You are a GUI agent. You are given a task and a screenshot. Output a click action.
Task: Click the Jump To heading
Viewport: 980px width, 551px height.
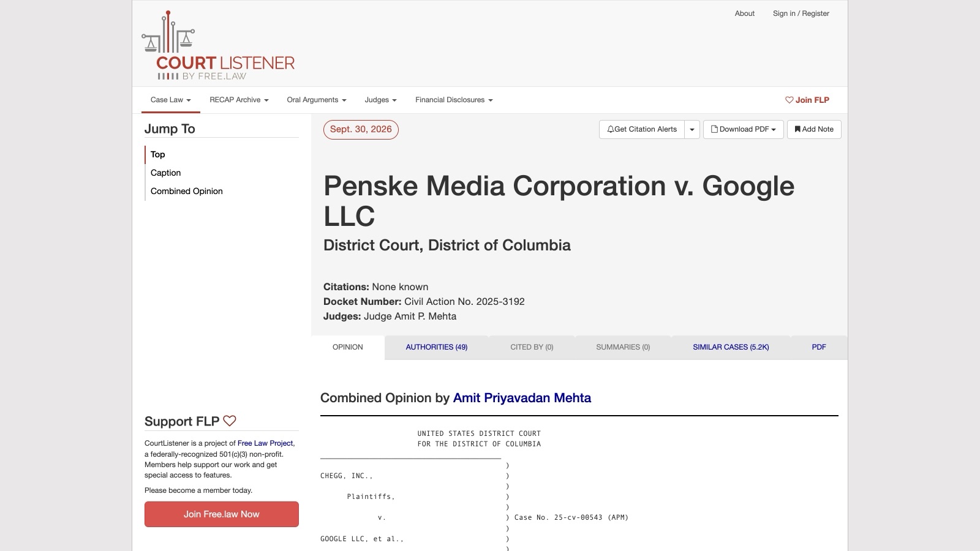click(x=170, y=129)
